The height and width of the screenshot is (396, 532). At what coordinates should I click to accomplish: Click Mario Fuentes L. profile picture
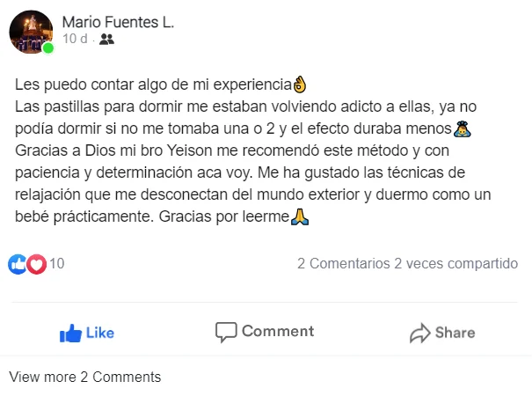[30, 33]
